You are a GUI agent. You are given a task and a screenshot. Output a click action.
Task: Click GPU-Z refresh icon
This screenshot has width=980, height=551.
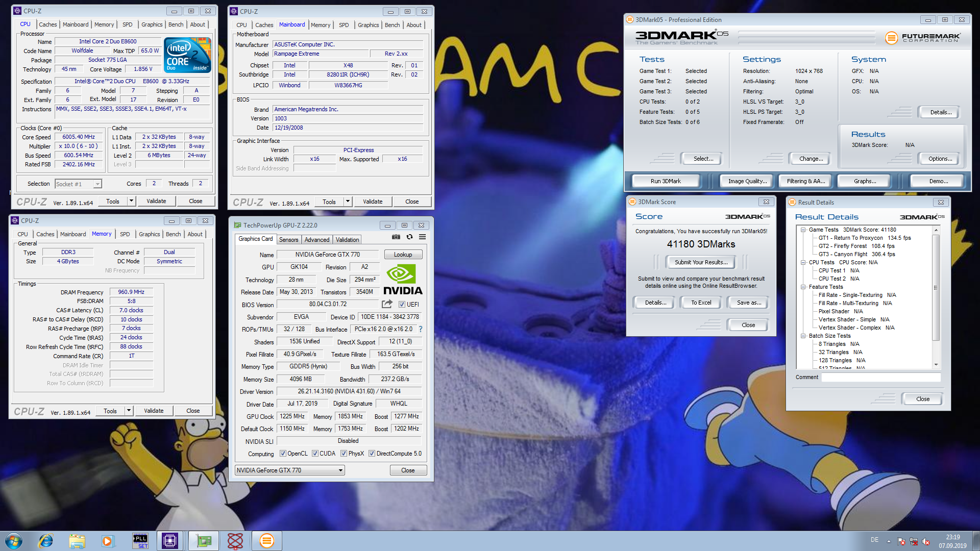409,237
